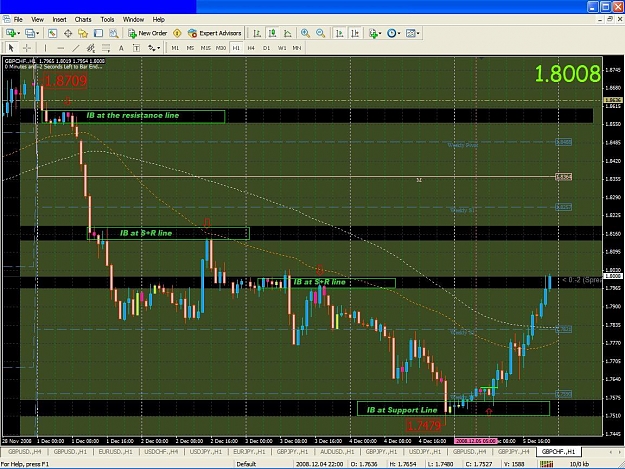Open a new chart with the toolbar icon

[10, 33]
